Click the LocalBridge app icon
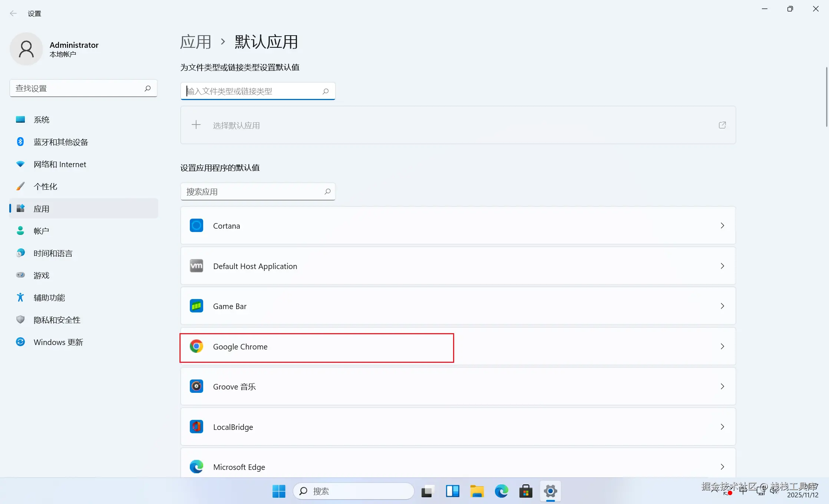 [x=196, y=427]
